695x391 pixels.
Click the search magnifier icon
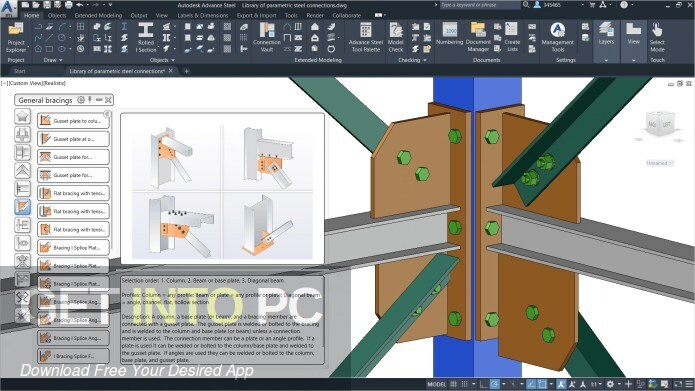coord(526,5)
